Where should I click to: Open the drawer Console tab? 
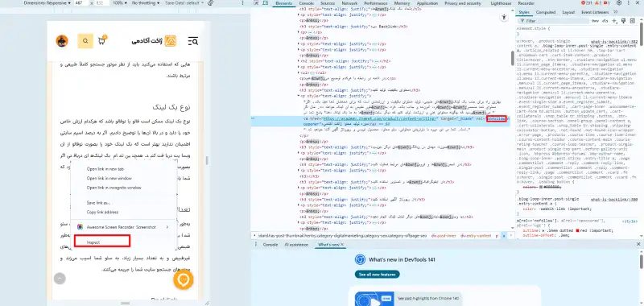pyautogui.click(x=270, y=244)
